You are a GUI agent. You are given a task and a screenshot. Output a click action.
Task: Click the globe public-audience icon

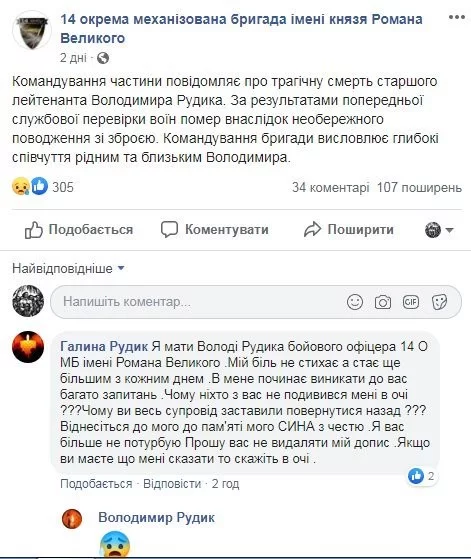tap(103, 58)
